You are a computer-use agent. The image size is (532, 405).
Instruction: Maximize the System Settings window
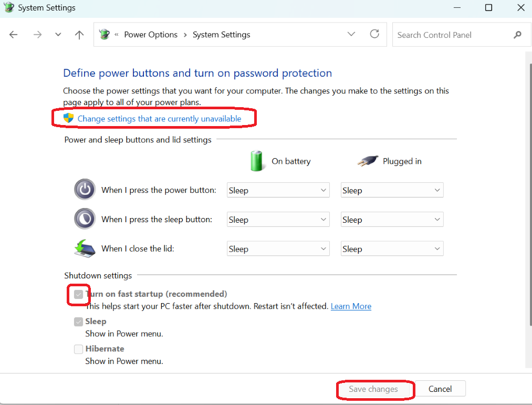pos(488,7)
